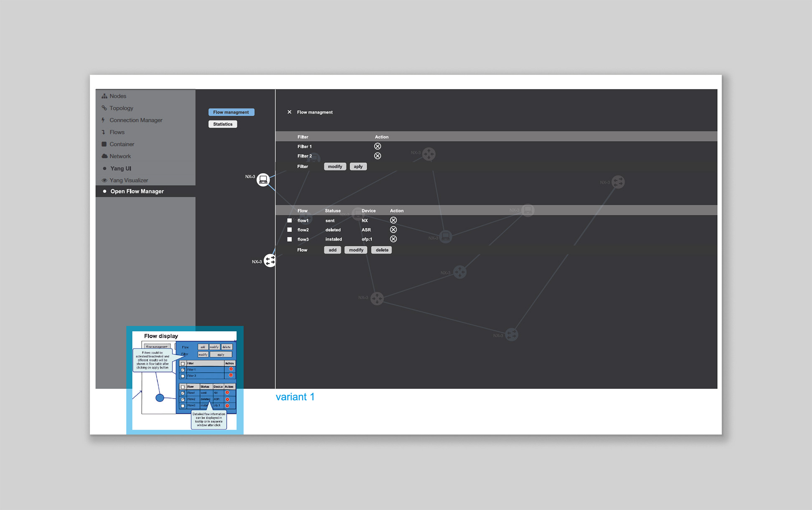Switch to the Flow managment tab
812x510 pixels.
[231, 112]
